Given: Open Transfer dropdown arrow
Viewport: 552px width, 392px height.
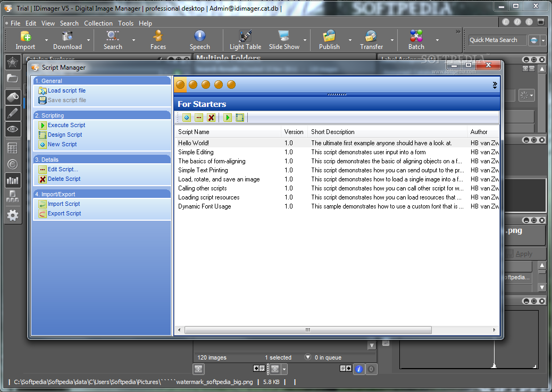Looking at the screenshot, I should point(392,40).
